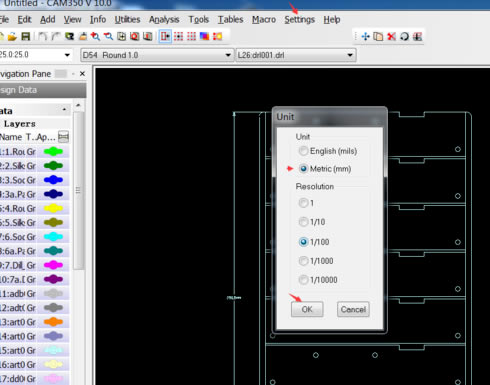Screen dimensions: 490x385
Task: Expand the 25.0:25.0 grid dropdown
Action: point(35,55)
